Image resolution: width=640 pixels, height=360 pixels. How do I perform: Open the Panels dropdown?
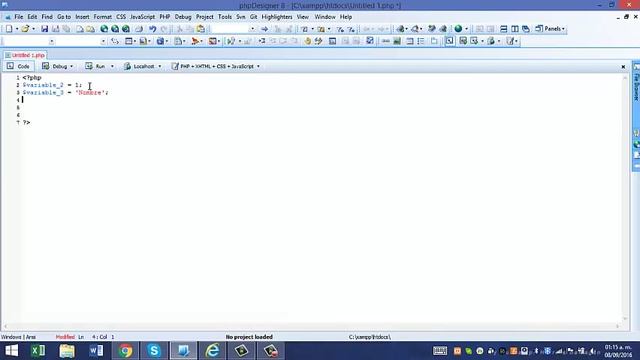[550, 29]
